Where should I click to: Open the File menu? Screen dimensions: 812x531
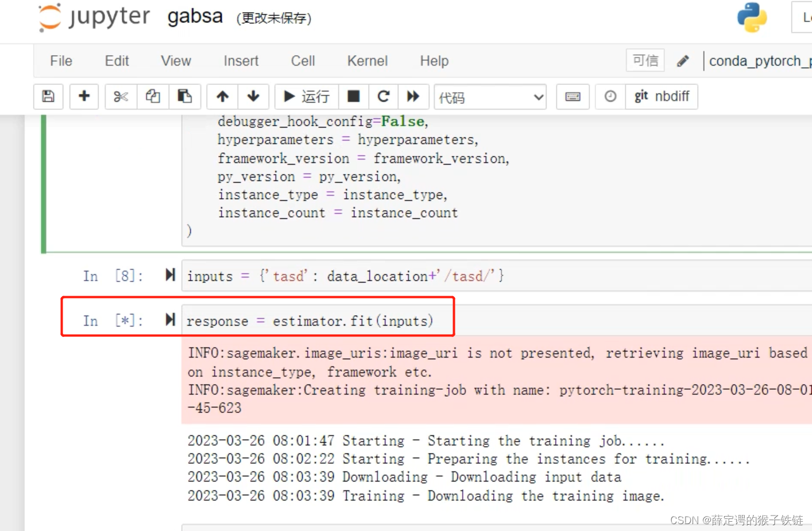[61, 61]
